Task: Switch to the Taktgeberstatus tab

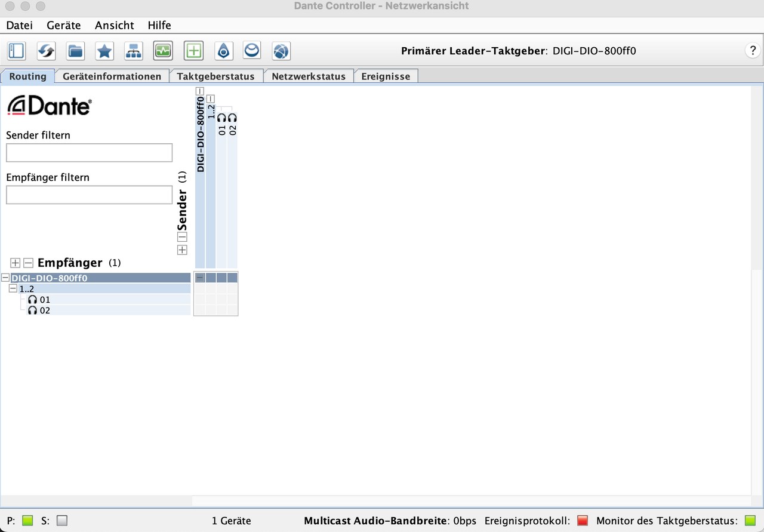Action: coord(215,76)
